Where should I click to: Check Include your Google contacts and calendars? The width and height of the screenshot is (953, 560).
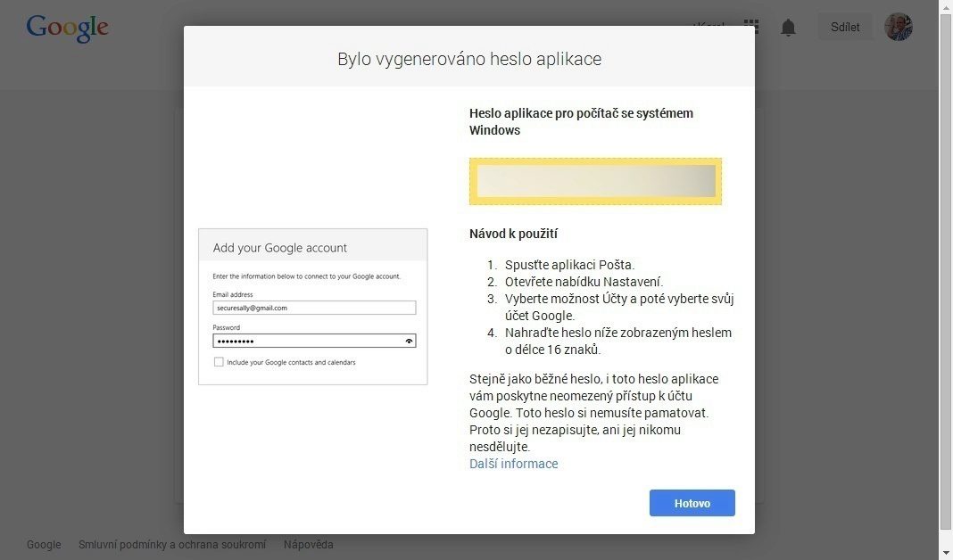pyautogui.click(x=219, y=362)
